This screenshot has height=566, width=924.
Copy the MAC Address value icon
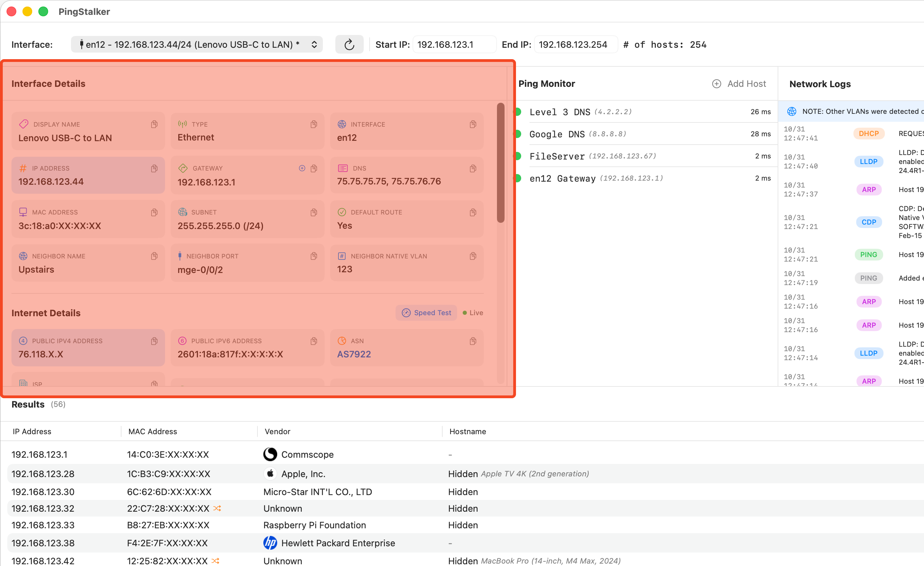coord(154,212)
